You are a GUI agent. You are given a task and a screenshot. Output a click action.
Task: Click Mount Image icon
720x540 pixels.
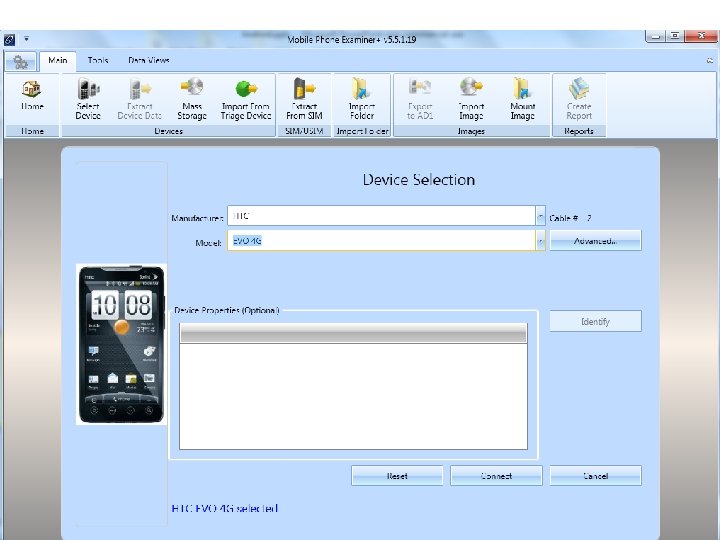click(x=523, y=99)
